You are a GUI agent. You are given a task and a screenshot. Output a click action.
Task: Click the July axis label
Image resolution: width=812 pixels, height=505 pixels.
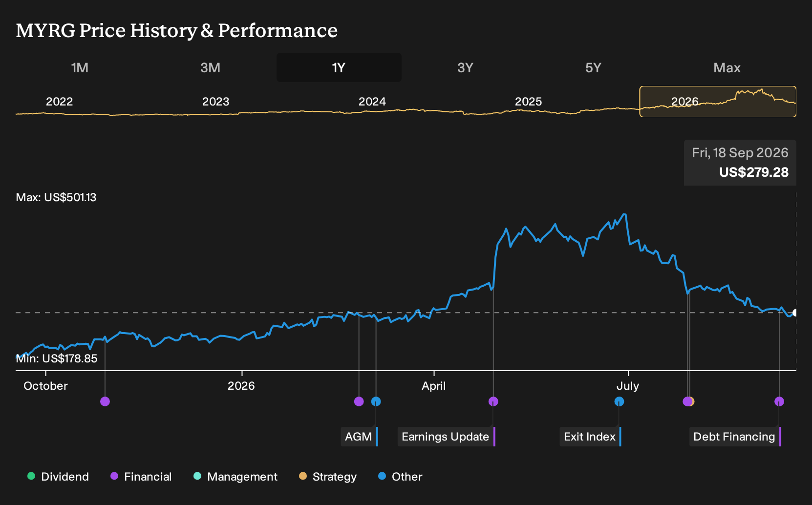click(x=628, y=386)
